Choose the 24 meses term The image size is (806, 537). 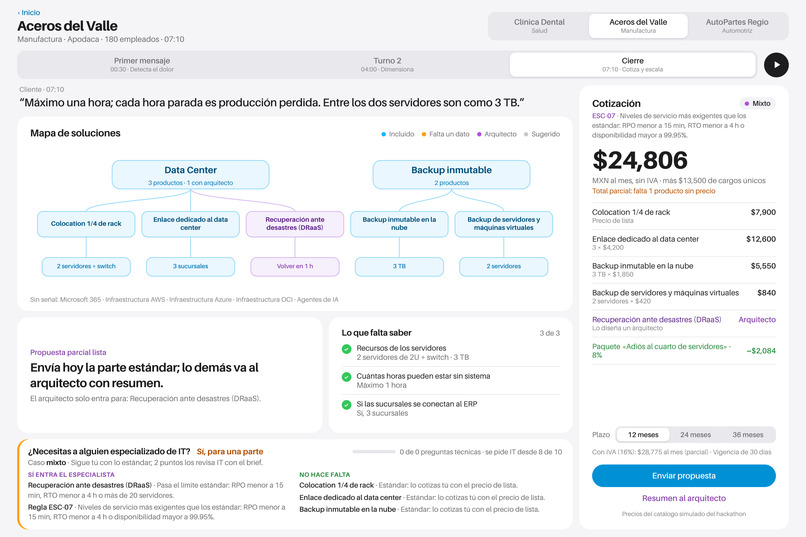tap(695, 435)
